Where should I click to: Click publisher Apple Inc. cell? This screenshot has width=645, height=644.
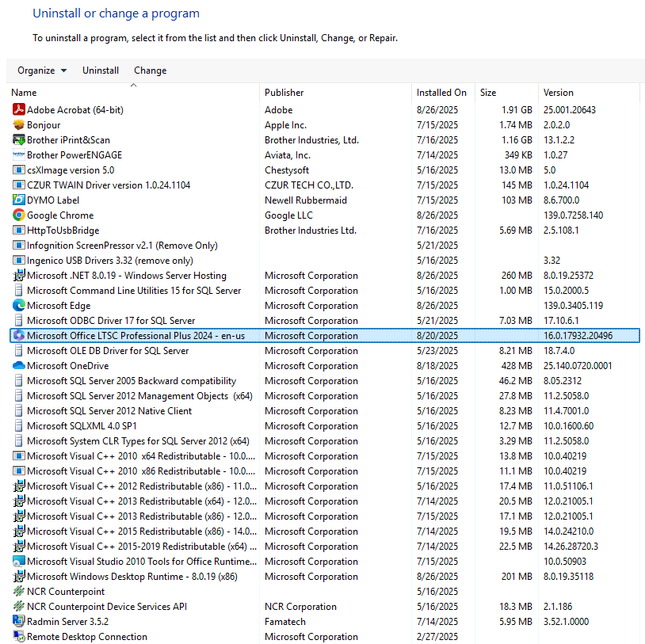285,125
